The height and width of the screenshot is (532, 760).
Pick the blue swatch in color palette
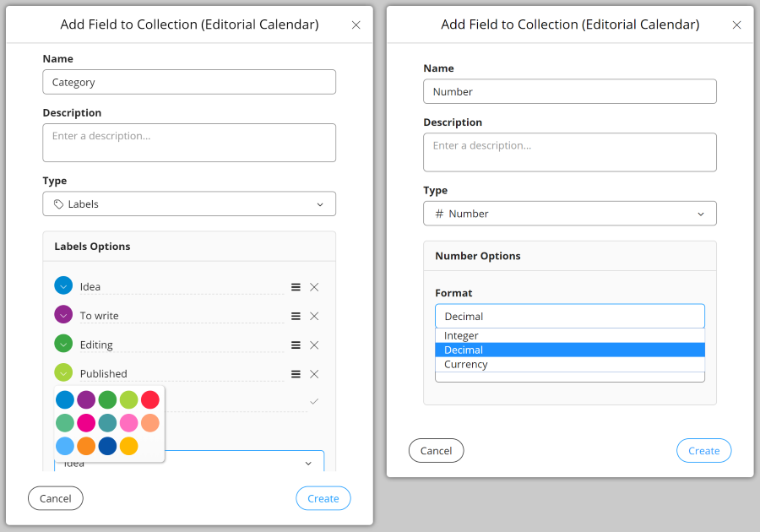coord(65,399)
